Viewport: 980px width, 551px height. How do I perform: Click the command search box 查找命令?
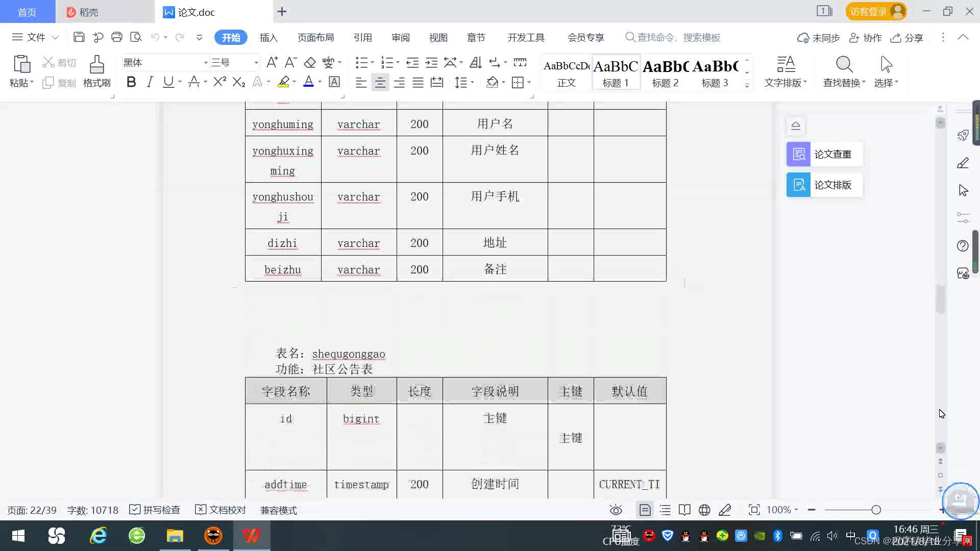(x=678, y=37)
